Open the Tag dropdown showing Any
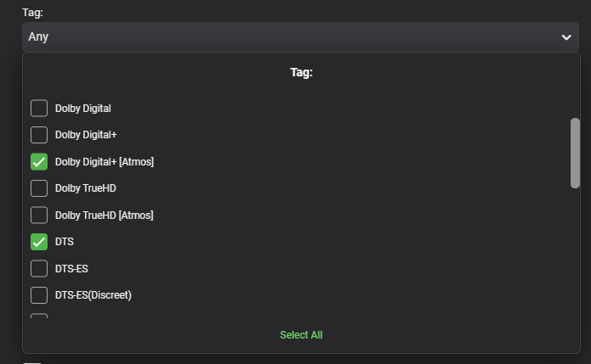Screen dimensions: 591x364 click(x=289, y=37)
